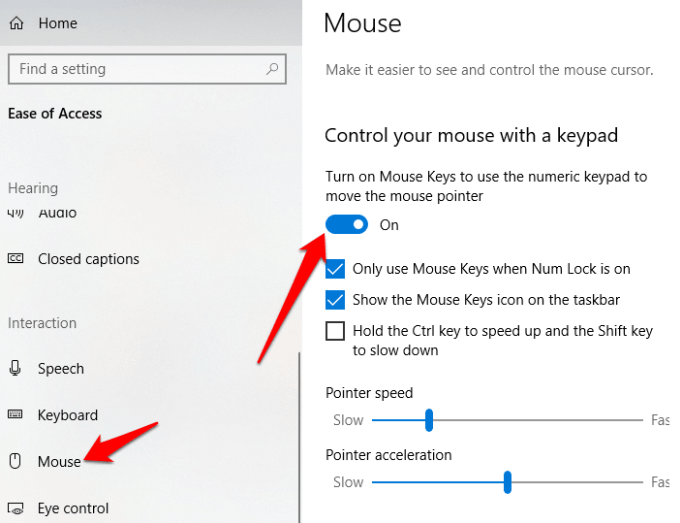Viewport: 680px width, 523px height.
Task: Select Speech in the Interaction section
Action: (x=61, y=369)
